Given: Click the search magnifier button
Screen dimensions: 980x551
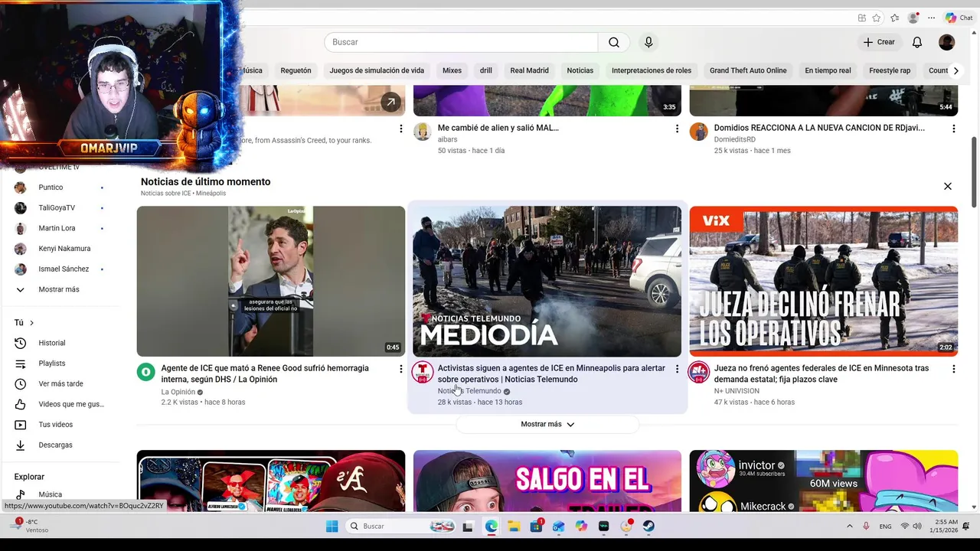Looking at the screenshot, I should tap(614, 42).
